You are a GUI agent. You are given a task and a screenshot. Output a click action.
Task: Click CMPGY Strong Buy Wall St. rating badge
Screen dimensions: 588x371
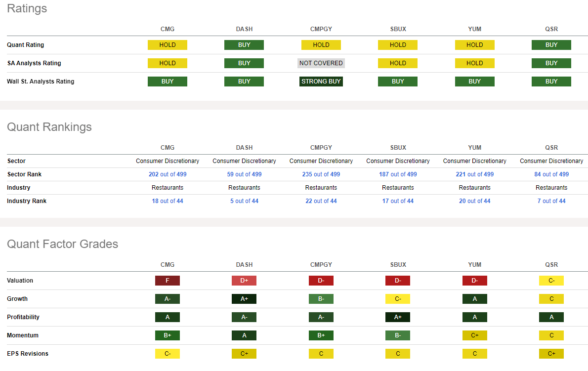(x=321, y=82)
